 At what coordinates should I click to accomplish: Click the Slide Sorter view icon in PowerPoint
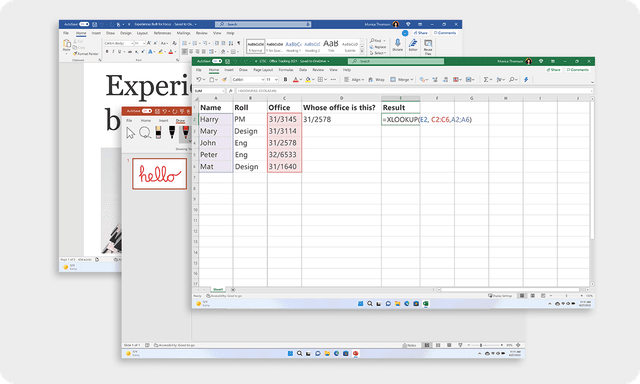[x=438, y=345]
